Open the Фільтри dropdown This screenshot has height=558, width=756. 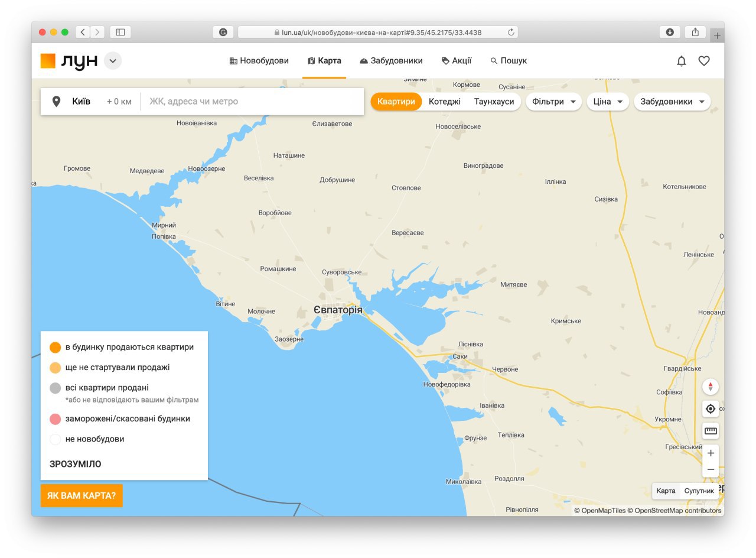click(553, 102)
